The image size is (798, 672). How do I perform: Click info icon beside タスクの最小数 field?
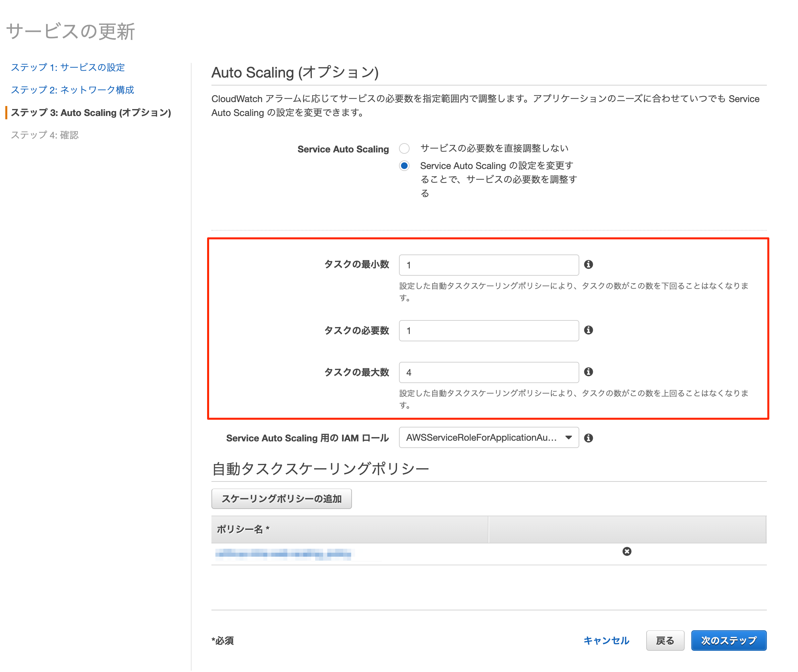pos(589,264)
